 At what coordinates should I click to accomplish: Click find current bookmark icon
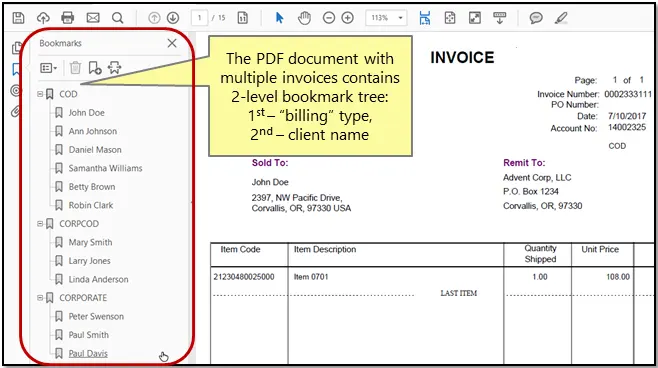(x=114, y=67)
